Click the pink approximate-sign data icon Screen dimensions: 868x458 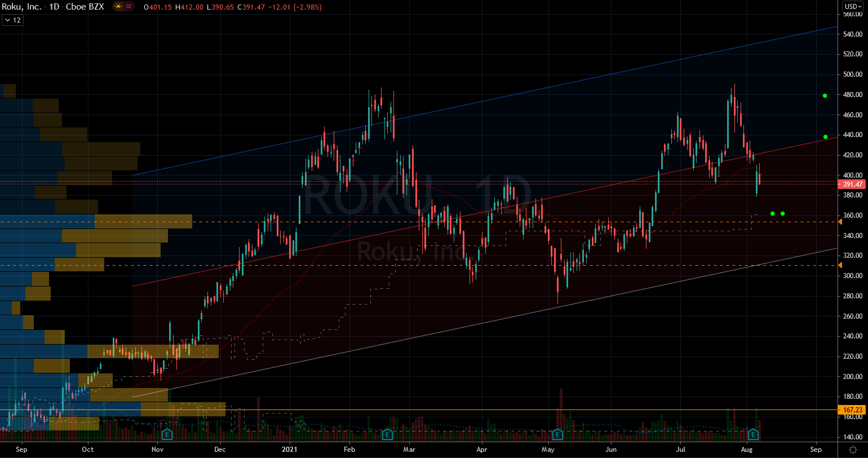click(x=129, y=7)
